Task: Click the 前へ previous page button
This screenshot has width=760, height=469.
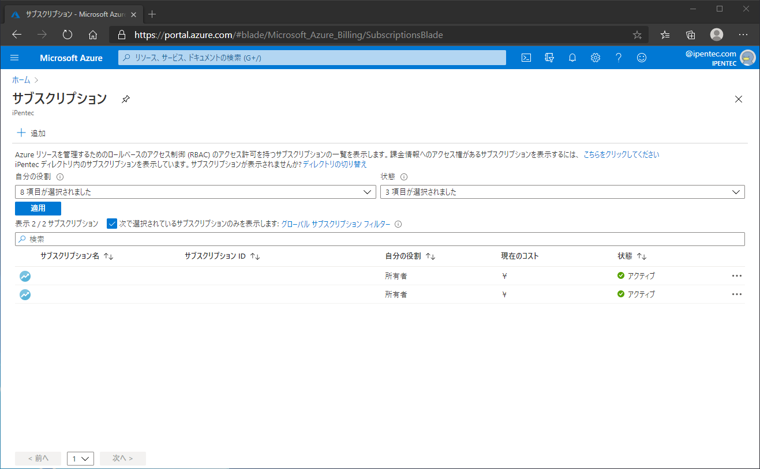Action: tap(38, 458)
